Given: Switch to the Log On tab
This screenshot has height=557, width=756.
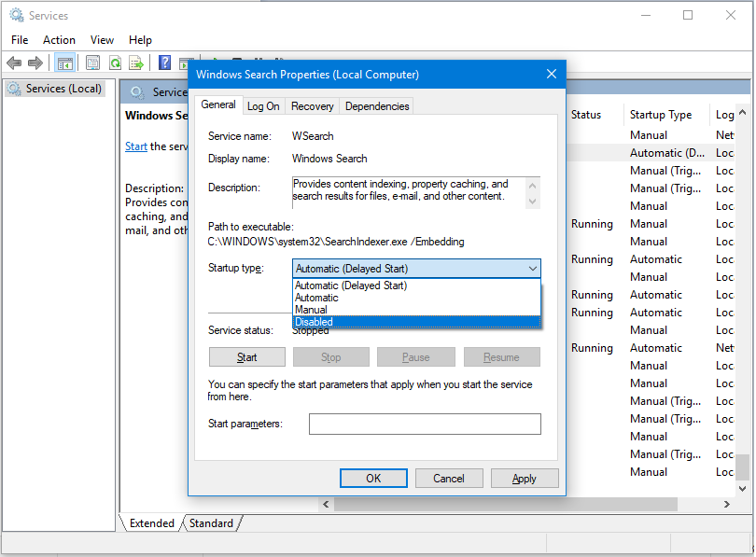Looking at the screenshot, I should pos(263,106).
